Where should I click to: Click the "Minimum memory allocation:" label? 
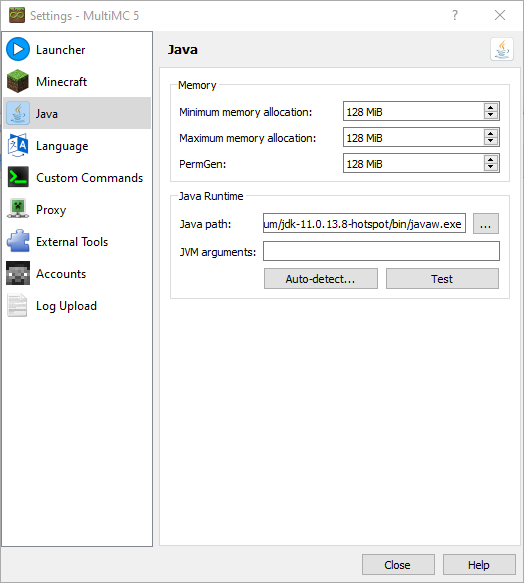coord(245,112)
